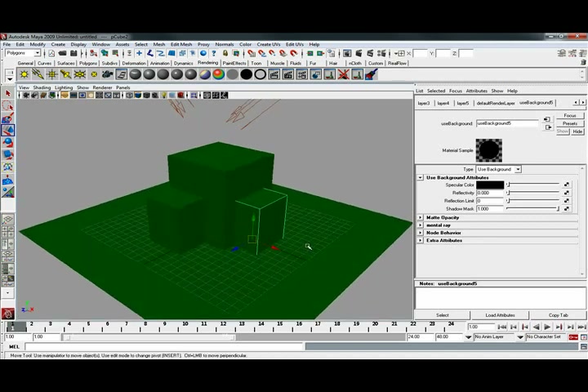Screen dimensions: 588x392
Task: Toggle snap to points icon
Action: [x=272, y=53]
